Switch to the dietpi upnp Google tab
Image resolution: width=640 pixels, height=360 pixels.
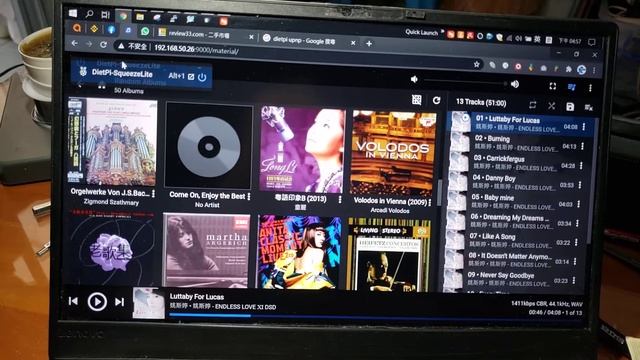(x=309, y=40)
